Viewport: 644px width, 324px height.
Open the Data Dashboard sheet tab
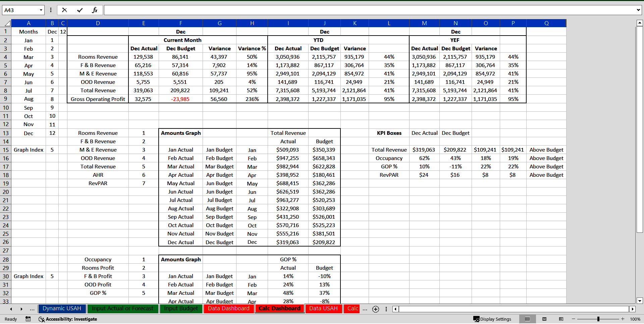click(229, 309)
